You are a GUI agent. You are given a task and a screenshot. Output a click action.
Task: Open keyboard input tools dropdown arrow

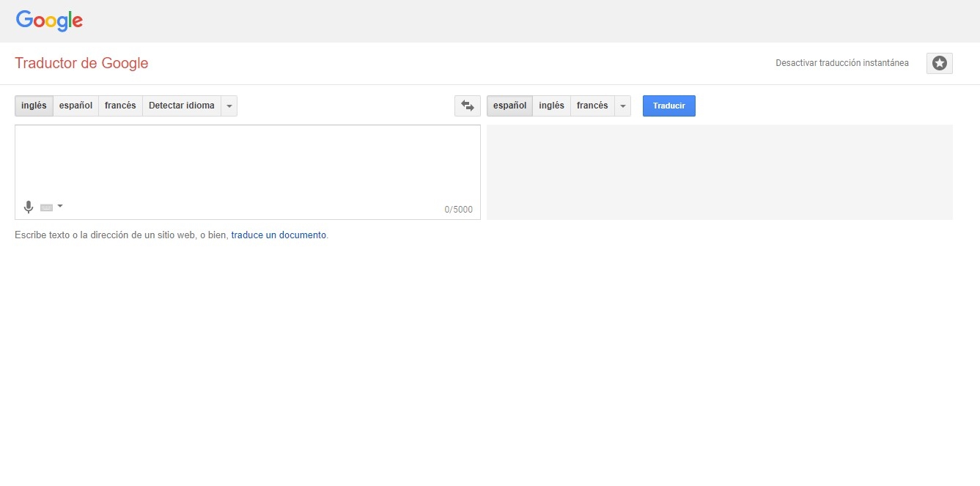point(60,206)
